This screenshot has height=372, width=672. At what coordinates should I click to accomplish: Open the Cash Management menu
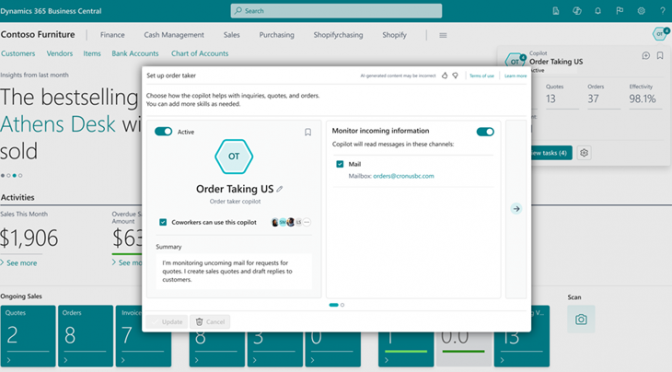click(174, 35)
